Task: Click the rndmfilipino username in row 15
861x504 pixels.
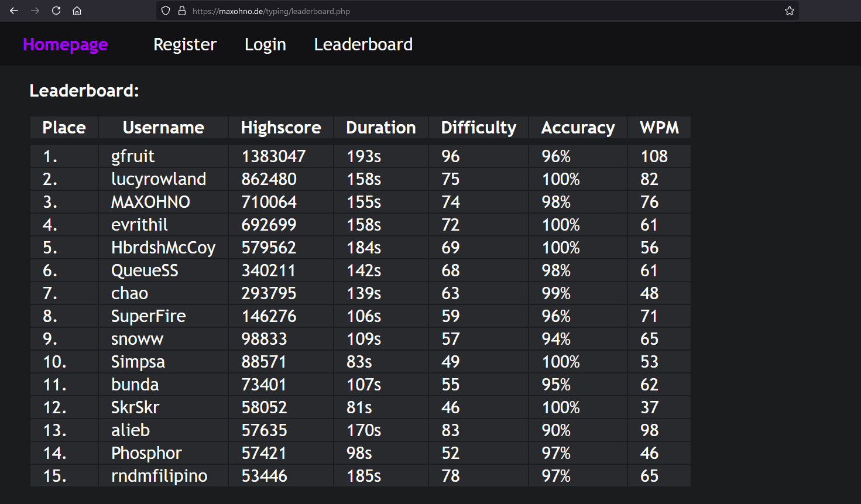Action: pyautogui.click(x=159, y=476)
